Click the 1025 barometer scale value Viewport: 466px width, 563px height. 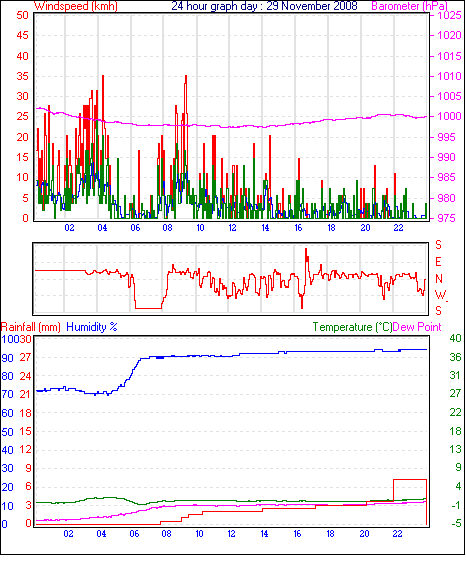pos(449,15)
